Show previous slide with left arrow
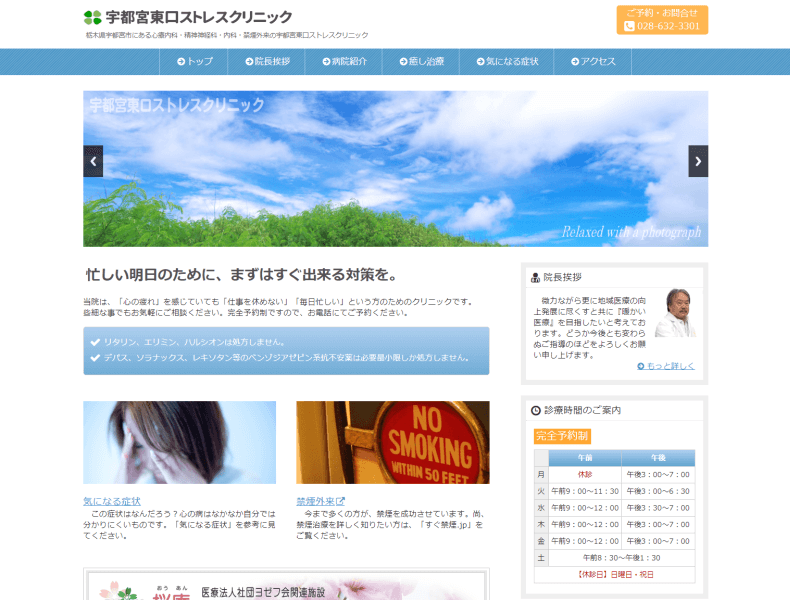The width and height of the screenshot is (790, 600). click(x=93, y=161)
